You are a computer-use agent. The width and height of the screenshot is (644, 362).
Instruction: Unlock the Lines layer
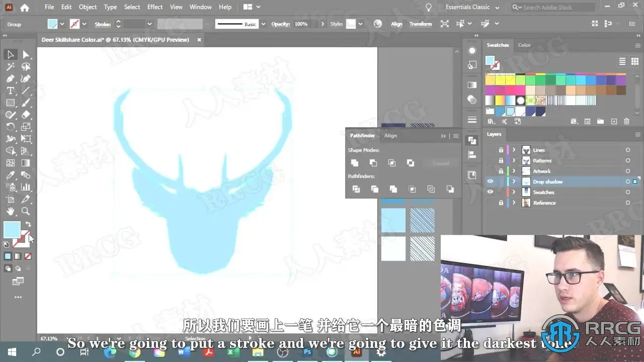[x=501, y=150]
